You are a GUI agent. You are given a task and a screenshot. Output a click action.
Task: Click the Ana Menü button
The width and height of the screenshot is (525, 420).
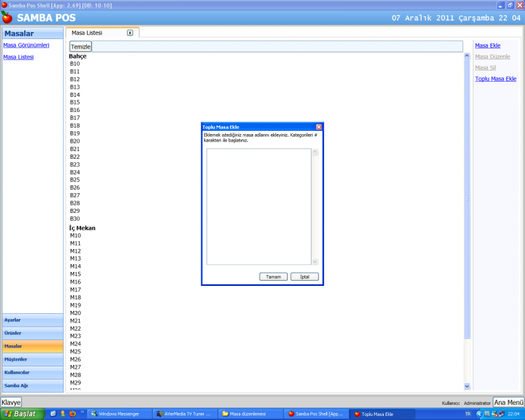(509, 402)
